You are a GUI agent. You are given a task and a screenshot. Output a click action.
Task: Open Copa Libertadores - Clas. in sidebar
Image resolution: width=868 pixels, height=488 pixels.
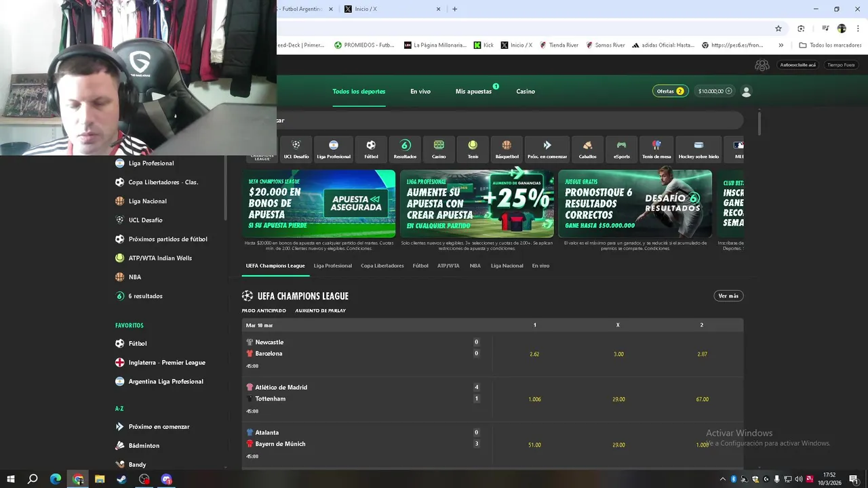tap(163, 182)
